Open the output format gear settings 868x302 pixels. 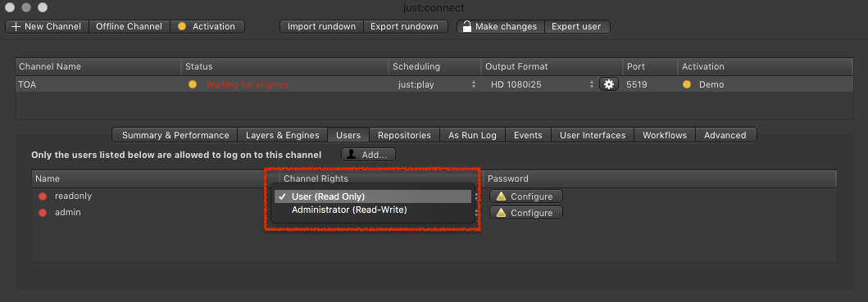click(609, 84)
